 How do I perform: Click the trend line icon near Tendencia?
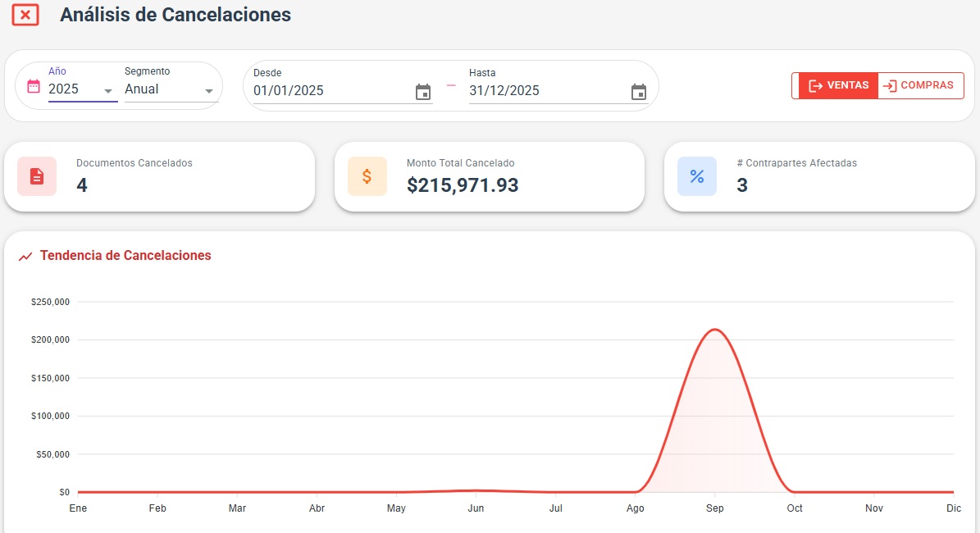[x=25, y=256]
